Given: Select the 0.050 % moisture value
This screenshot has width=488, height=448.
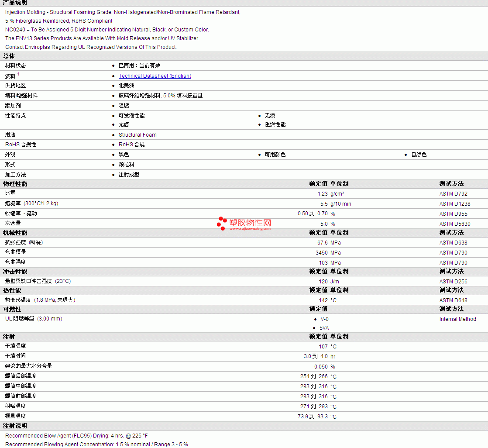Looking at the screenshot, I should (325, 367).
